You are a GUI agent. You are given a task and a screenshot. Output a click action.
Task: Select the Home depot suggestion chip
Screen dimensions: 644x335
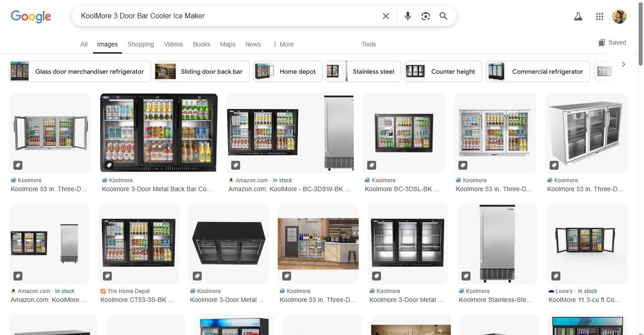pyautogui.click(x=288, y=71)
